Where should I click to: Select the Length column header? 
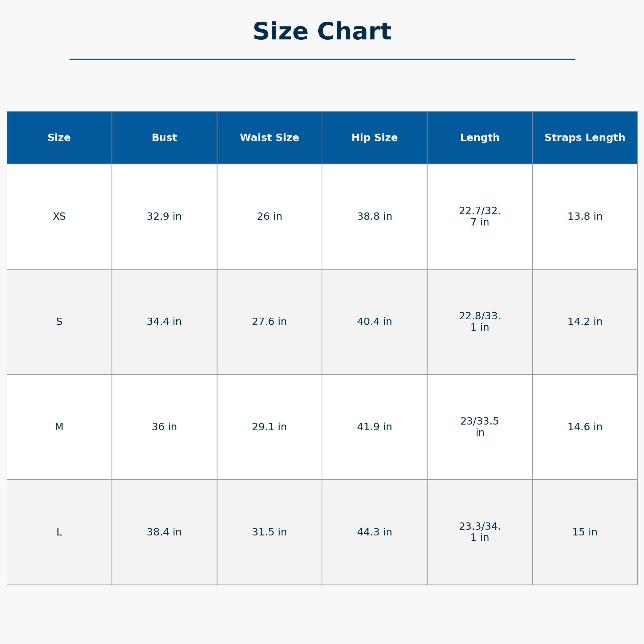coord(480,138)
